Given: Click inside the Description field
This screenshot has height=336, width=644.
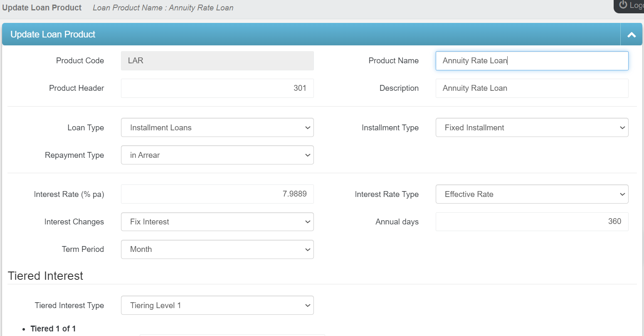Looking at the screenshot, I should click(531, 88).
